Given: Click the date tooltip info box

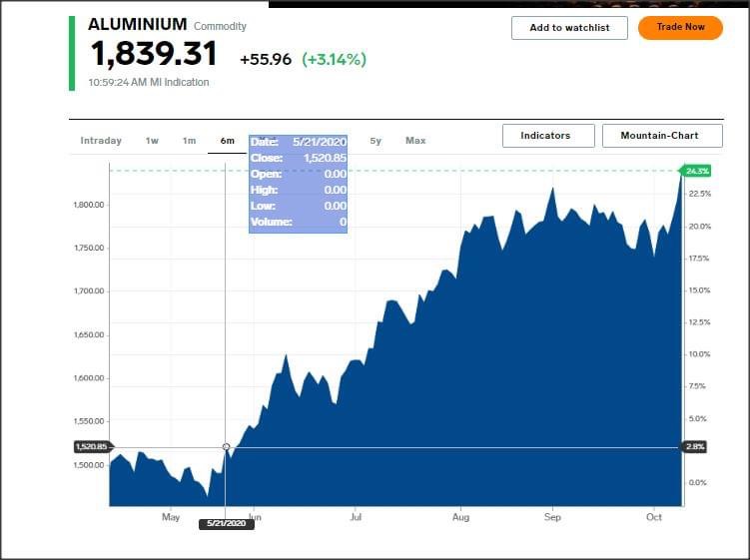Looking at the screenshot, I should [x=298, y=182].
